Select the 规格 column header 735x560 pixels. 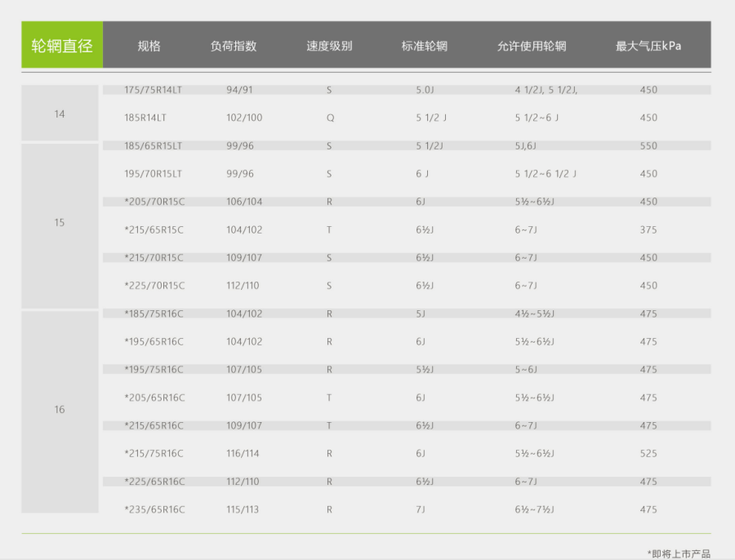click(x=149, y=46)
